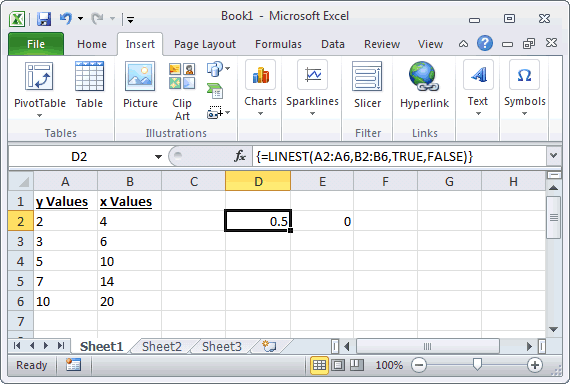Go to last sheet navigation arrow
The image size is (570, 384).
[x=61, y=346]
